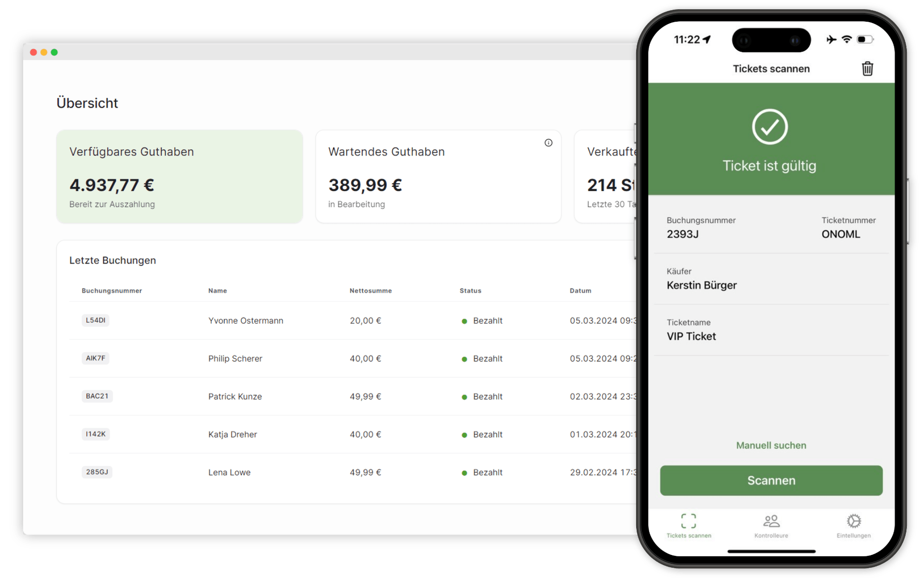This screenshot has width=924, height=578.
Task: Click the Manuell suchen link
Action: tap(770, 446)
